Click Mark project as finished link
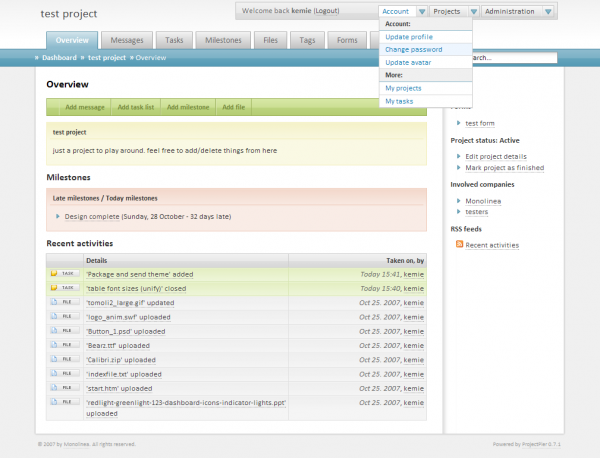The height and width of the screenshot is (458, 600). coord(505,168)
